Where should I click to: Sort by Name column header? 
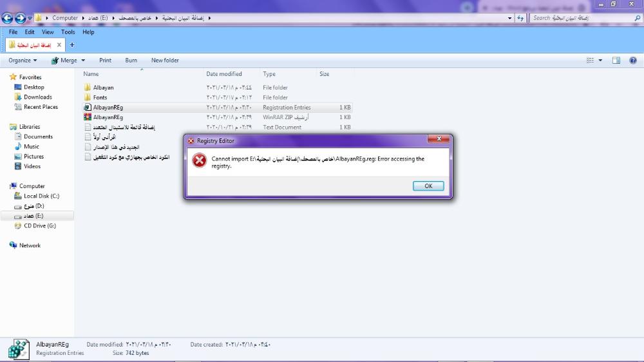tap(91, 74)
